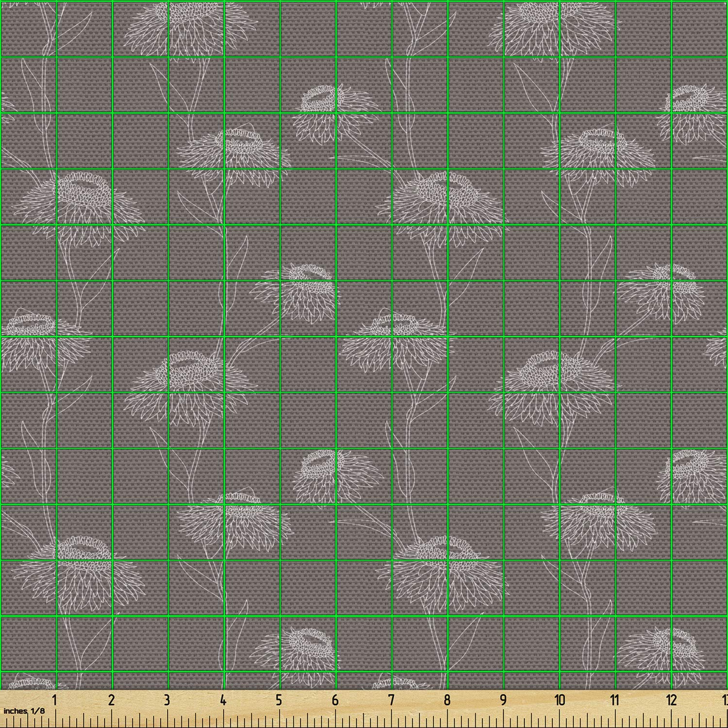This screenshot has height=728, width=728.
Task: Click the number 10 on the ruler
Action: point(560,700)
